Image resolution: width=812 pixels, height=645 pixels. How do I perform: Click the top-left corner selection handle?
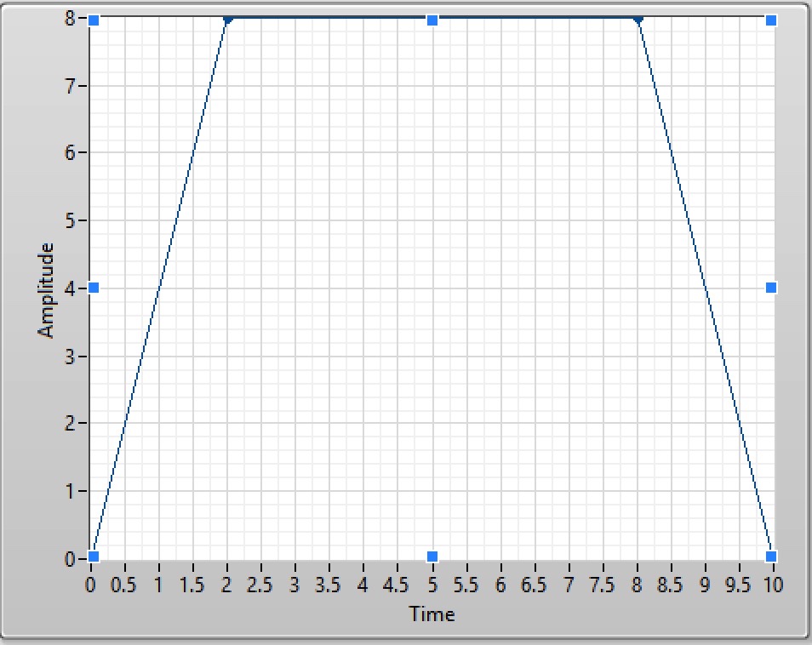pyautogui.click(x=94, y=20)
